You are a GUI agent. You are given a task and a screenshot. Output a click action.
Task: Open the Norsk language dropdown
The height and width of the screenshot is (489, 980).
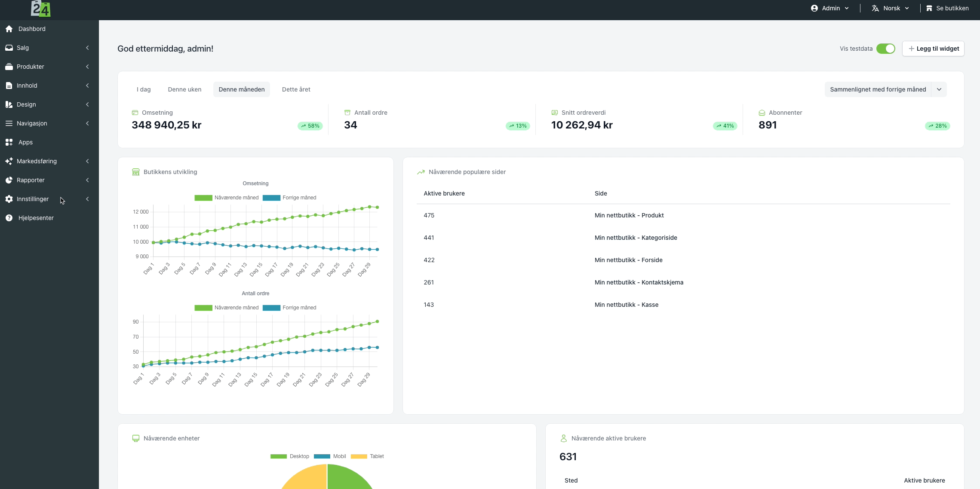[x=890, y=8]
